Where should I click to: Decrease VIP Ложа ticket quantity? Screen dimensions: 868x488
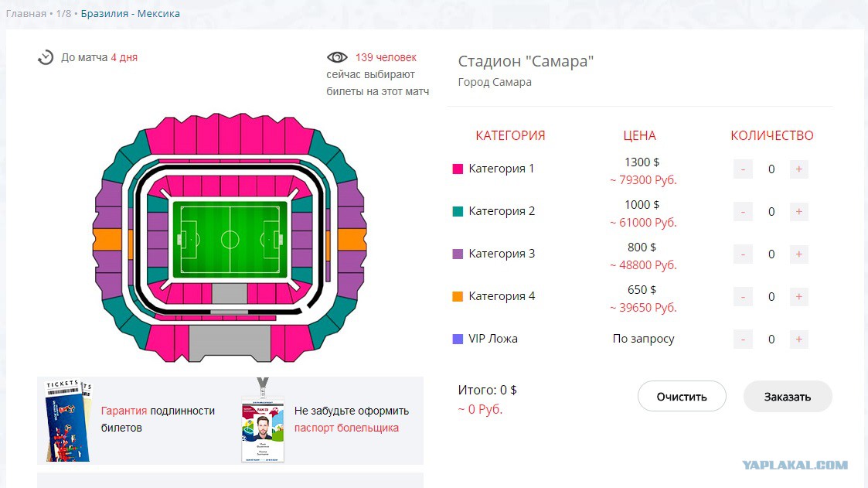click(x=743, y=339)
